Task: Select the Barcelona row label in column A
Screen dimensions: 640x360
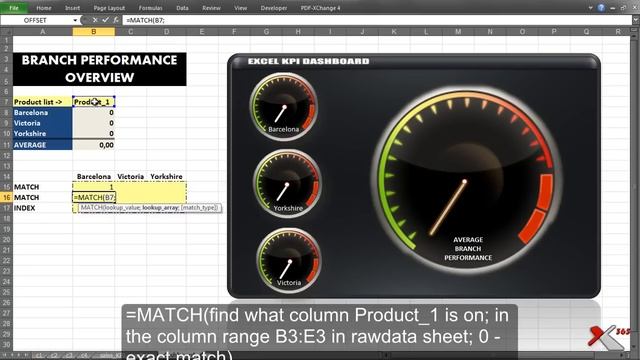Action: point(42,112)
